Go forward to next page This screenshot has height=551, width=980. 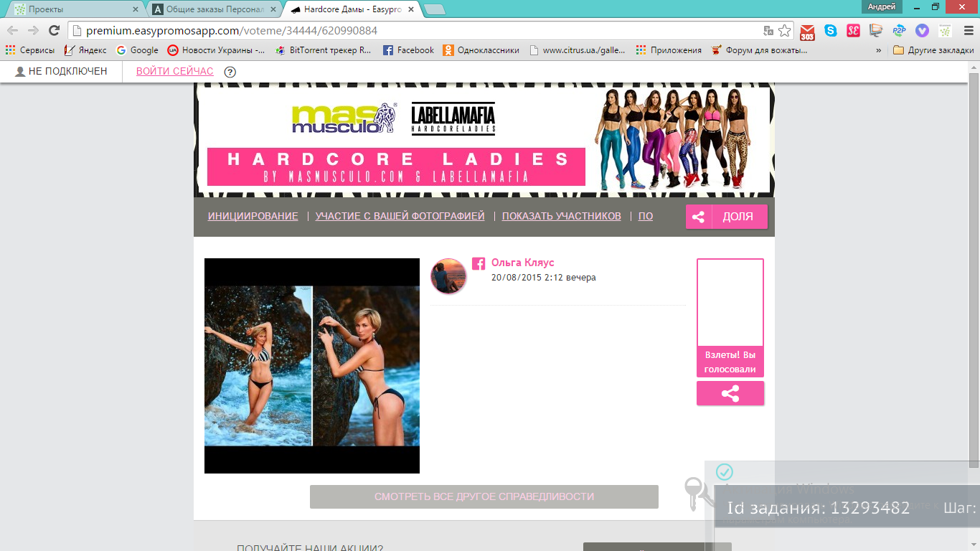pyautogui.click(x=33, y=30)
